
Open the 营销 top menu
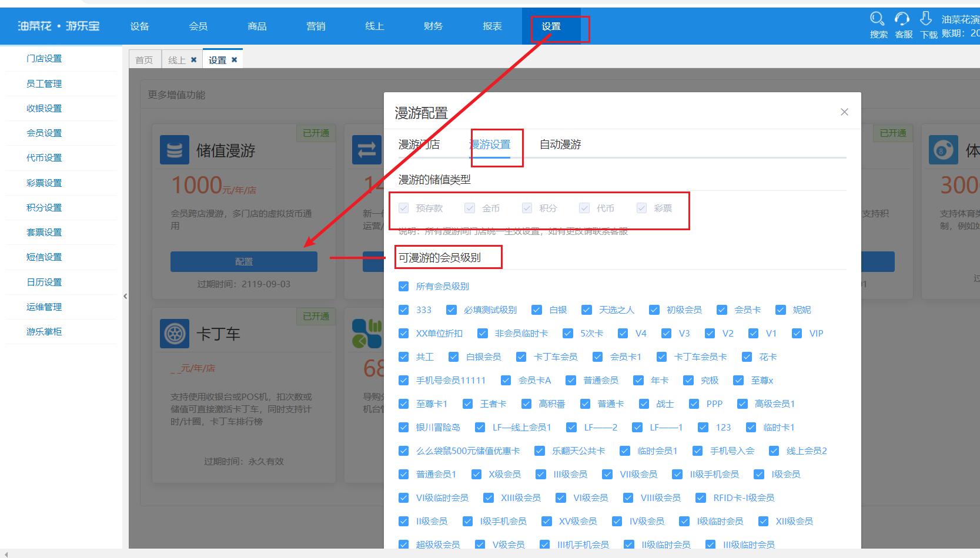click(x=316, y=26)
